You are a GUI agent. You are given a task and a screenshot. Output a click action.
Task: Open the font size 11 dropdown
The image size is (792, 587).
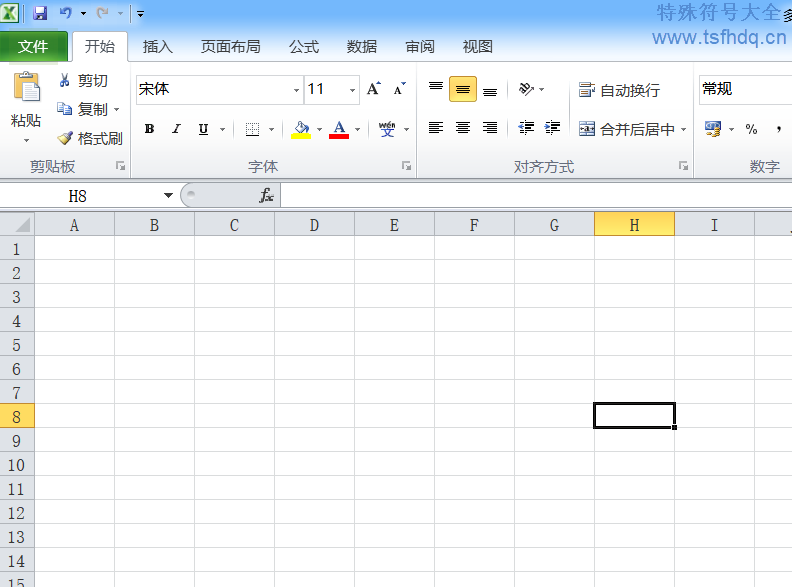tap(352, 90)
